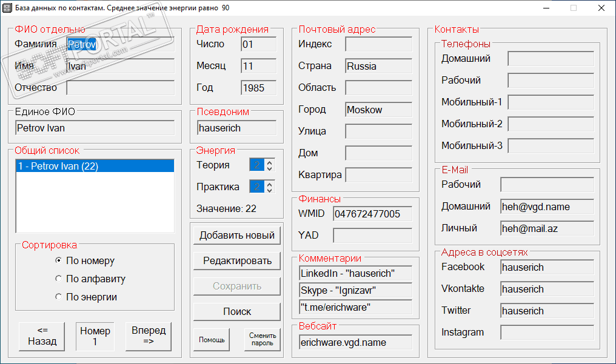
Task: Click the Мобильный-2 phone field
Action: (551, 124)
